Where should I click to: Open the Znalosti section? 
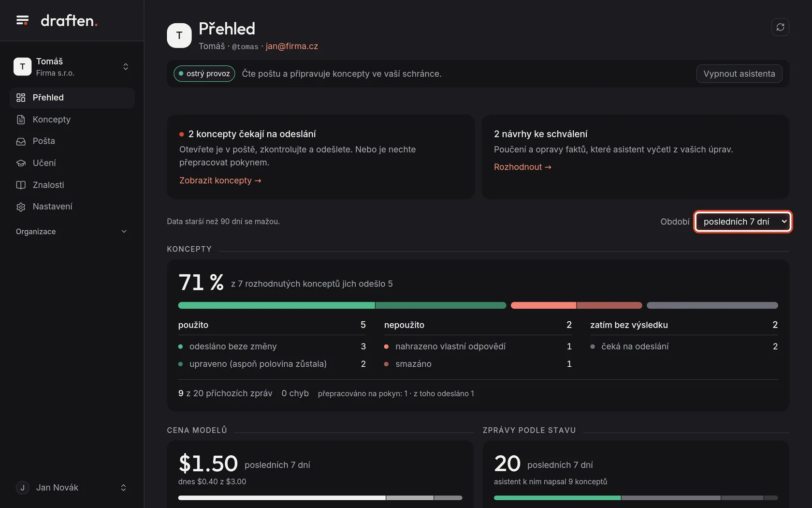tap(72, 185)
